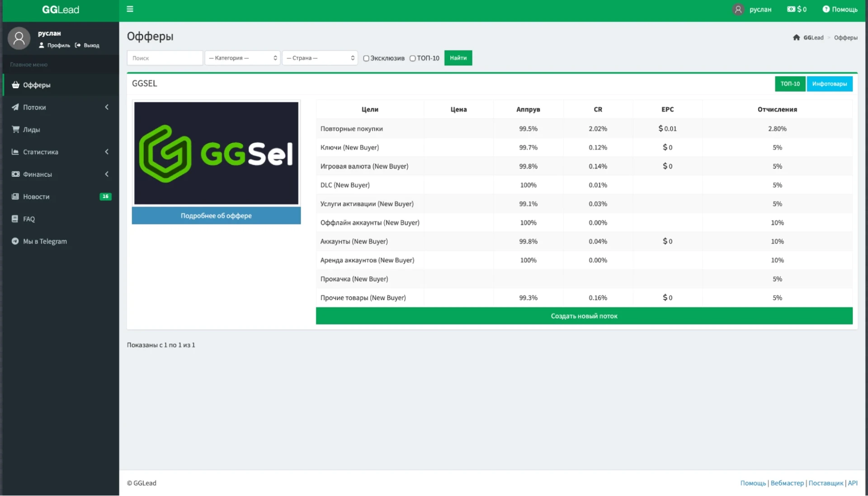
Task: Expand Статистика submenu chevron
Action: (x=107, y=152)
